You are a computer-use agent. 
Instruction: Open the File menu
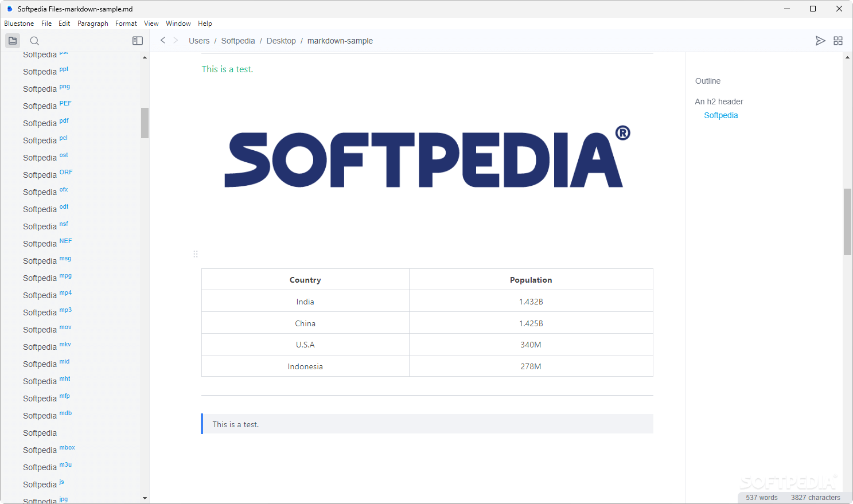coord(46,24)
